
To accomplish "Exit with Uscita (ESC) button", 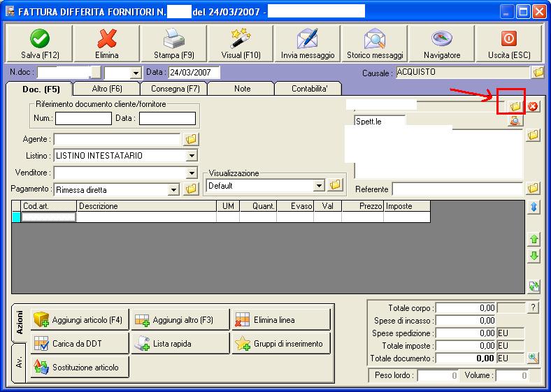I will [x=509, y=43].
